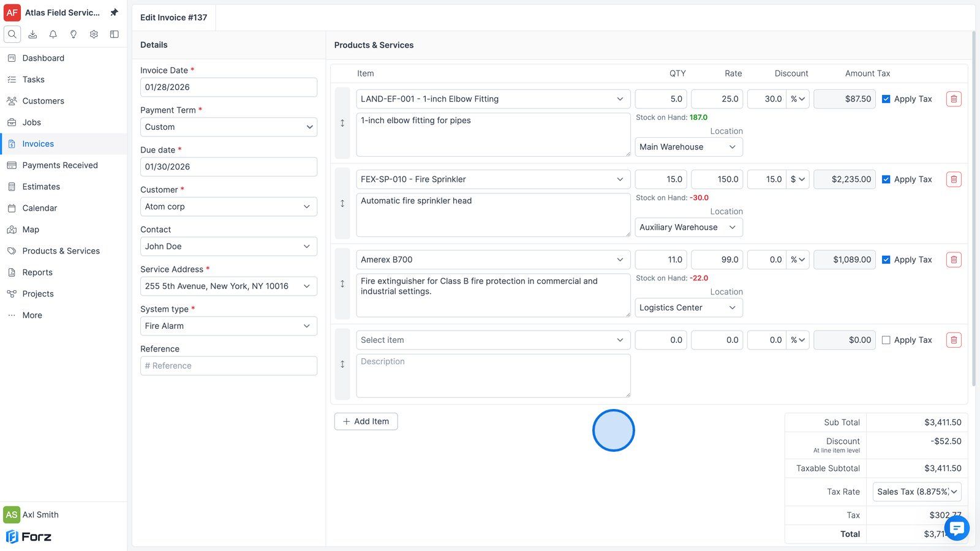The image size is (980, 551).
Task: Open the Payment Term Custom dropdown
Action: pos(228,127)
